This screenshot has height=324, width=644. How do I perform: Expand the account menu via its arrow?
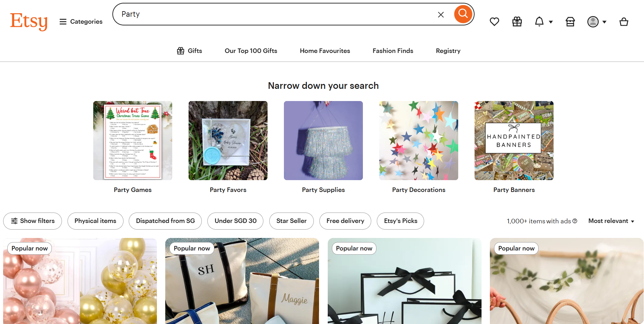click(x=605, y=22)
